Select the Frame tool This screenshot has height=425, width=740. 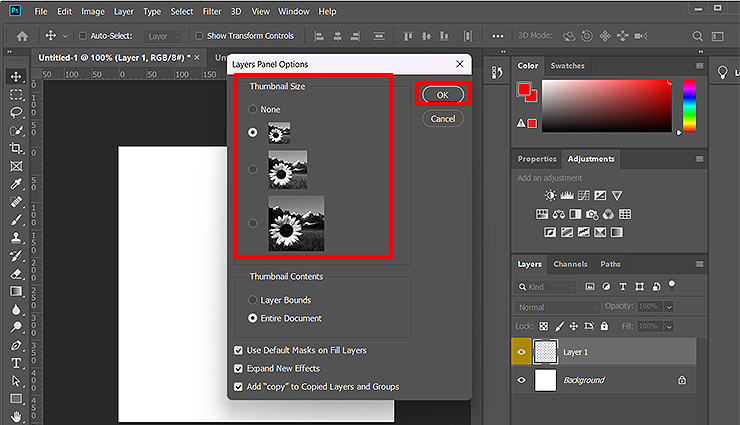tap(16, 166)
